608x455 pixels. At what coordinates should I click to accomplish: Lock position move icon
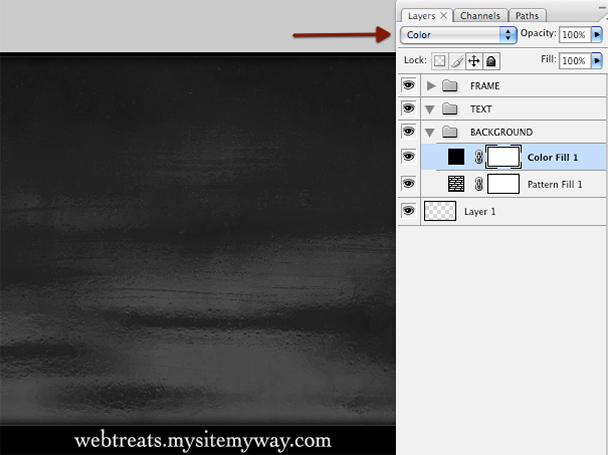(x=474, y=61)
